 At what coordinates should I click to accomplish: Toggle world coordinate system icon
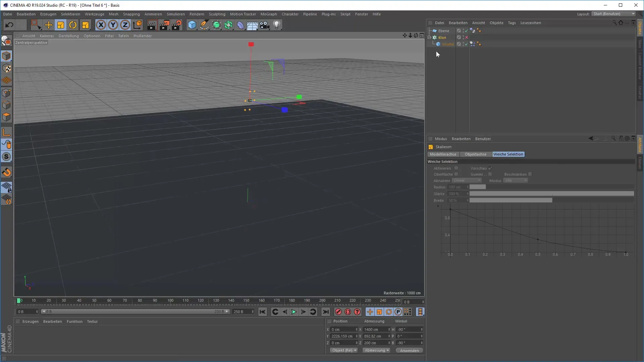[x=138, y=25]
